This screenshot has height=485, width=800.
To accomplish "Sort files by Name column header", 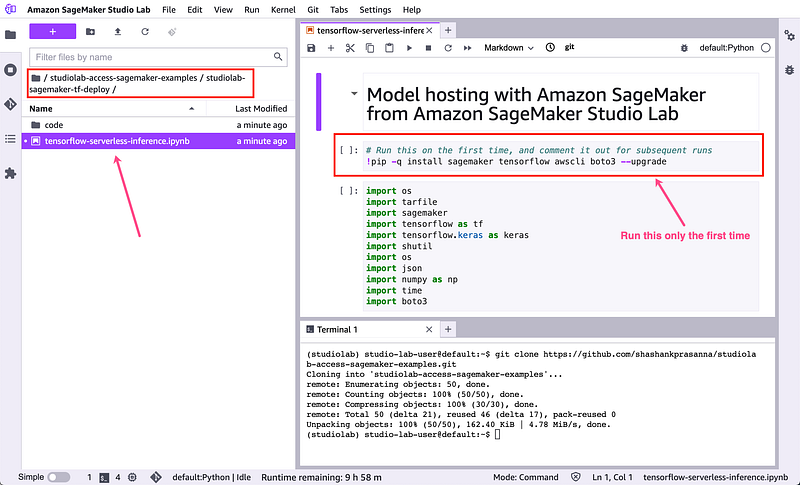I will pos(41,108).
